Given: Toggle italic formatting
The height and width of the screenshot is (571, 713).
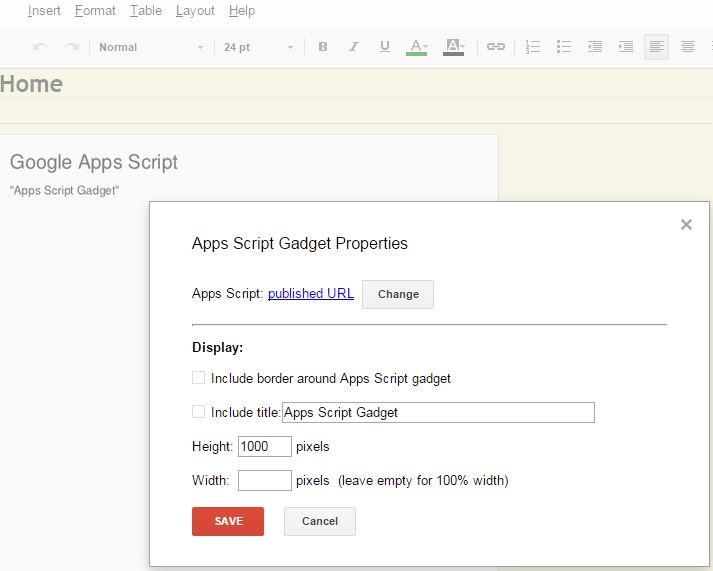Looking at the screenshot, I should pos(354,47).
